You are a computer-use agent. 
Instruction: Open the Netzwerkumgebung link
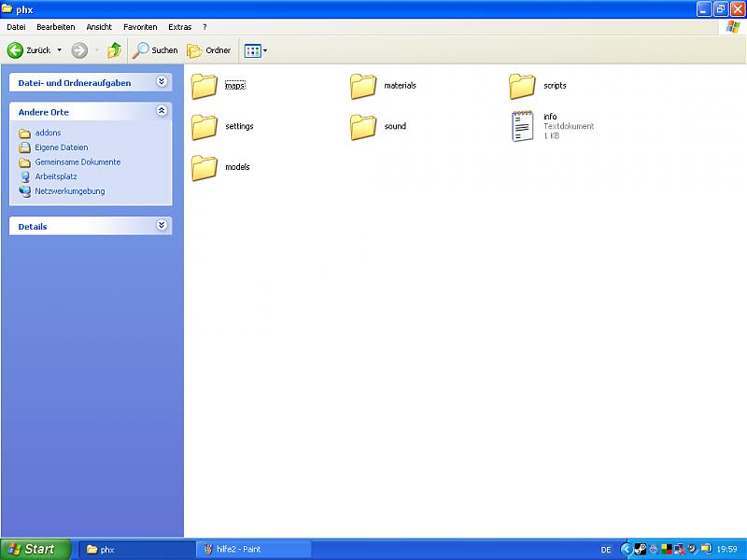[x=69, y=191]
